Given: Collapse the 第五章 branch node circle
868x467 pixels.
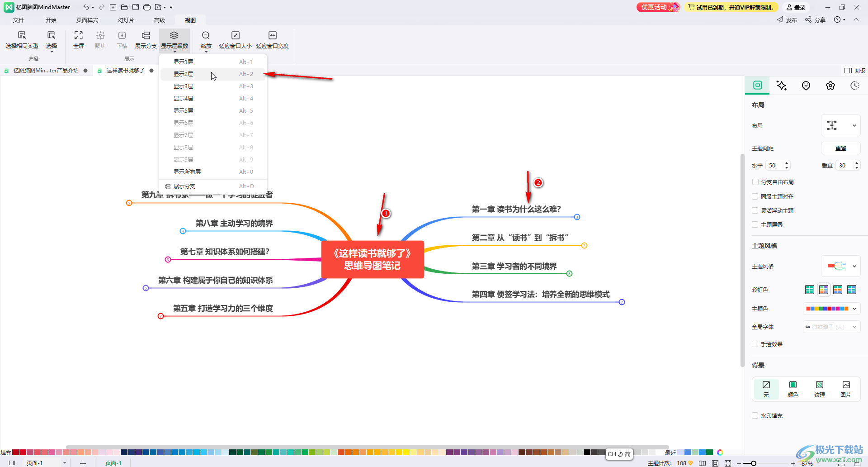Looking at the screenshot, I should click(160, 316).
